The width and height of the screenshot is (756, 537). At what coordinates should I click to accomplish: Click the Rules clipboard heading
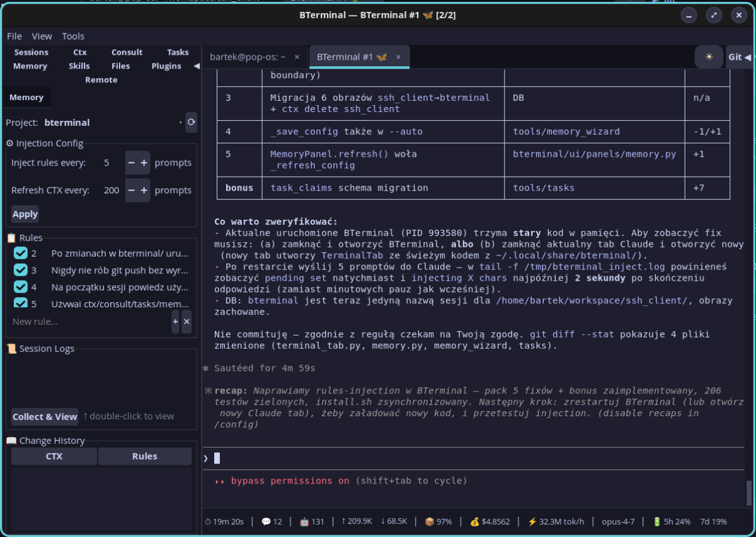(x=24, y=238)
